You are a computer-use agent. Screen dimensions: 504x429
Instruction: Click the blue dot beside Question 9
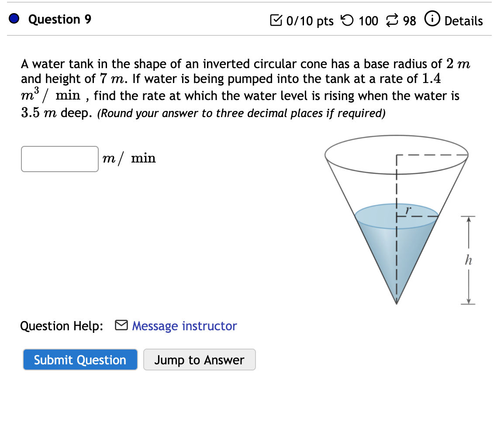pyautogui.click(x=14, y=19)
